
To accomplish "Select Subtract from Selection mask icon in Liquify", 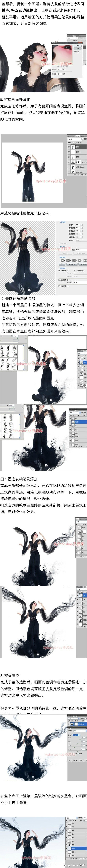I will pyautogui.click(x=74, y=260).
